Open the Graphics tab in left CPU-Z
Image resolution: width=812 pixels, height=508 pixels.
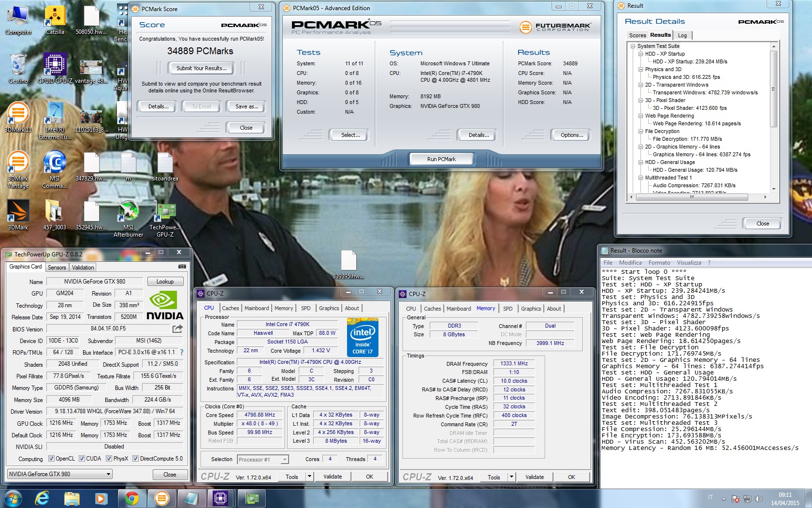pyautogui.click(x=329, y=308)
